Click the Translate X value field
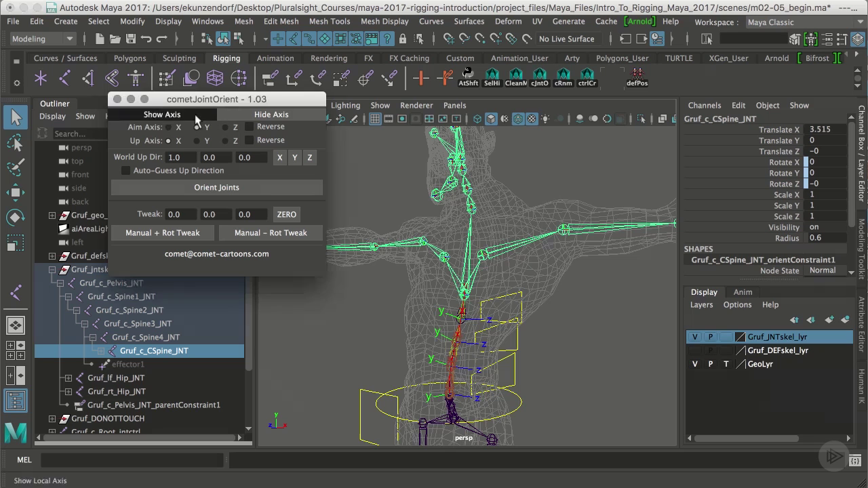The image size is (868, 488). [826, 129]
